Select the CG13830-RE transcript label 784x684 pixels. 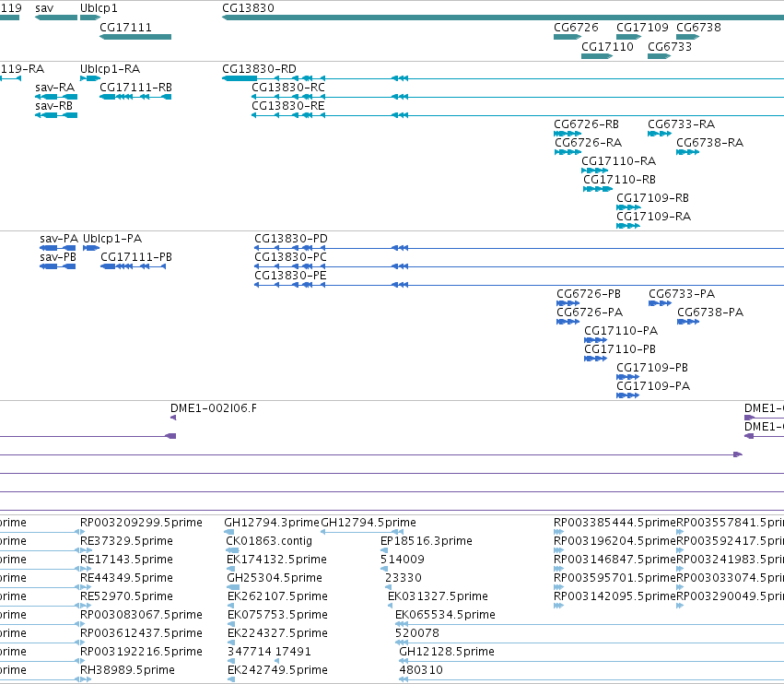[x=288, y=106]
